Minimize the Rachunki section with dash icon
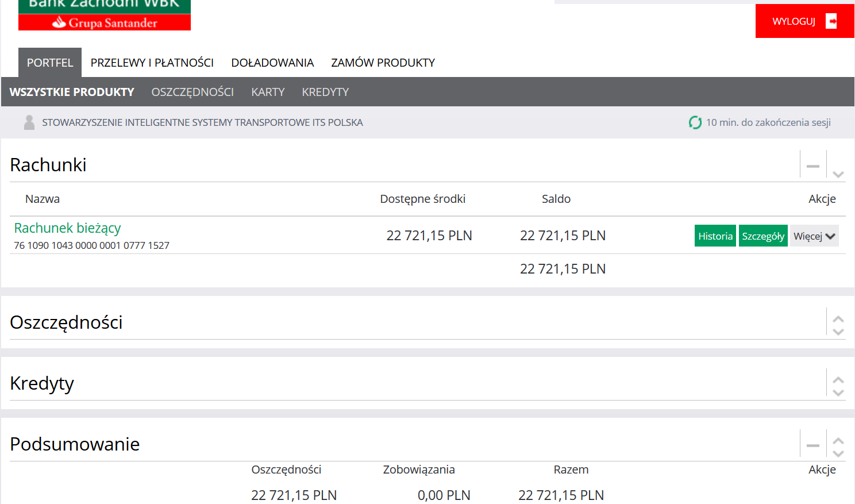This screenshot has height=504, width=855. pyautogui.click(x=813, y=166)
